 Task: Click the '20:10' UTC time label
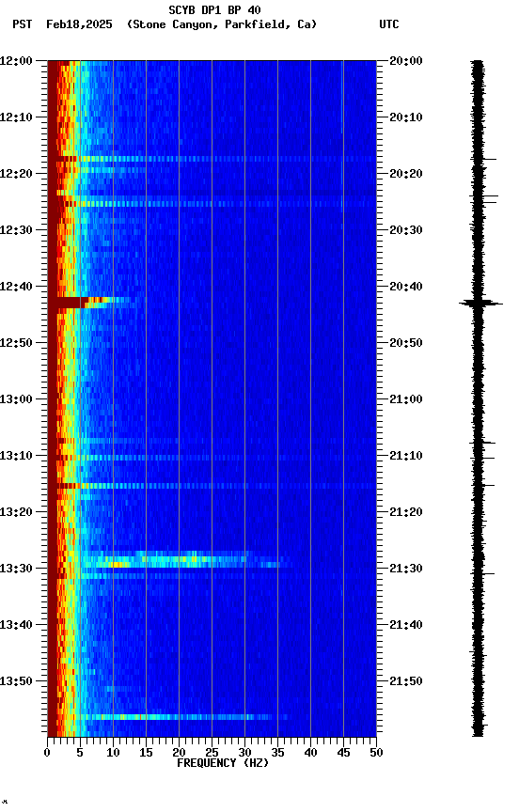(x=406, y=117)
